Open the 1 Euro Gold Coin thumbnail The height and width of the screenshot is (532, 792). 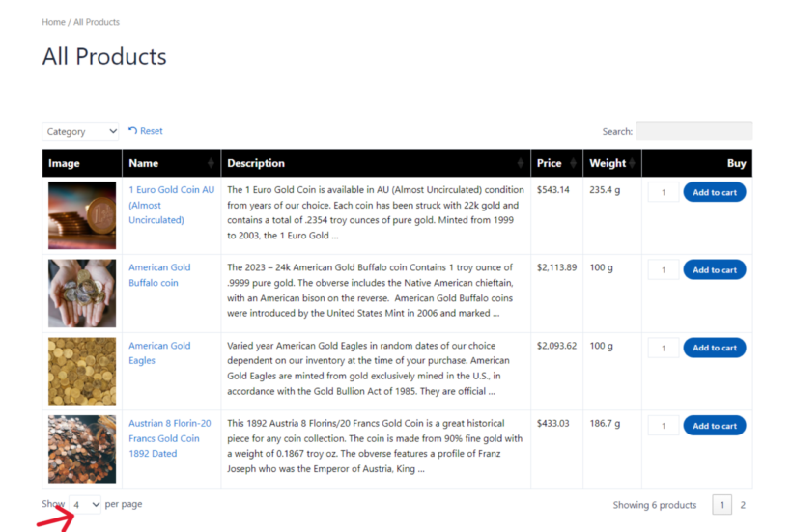pyautogui.click(x=82, y=215)
